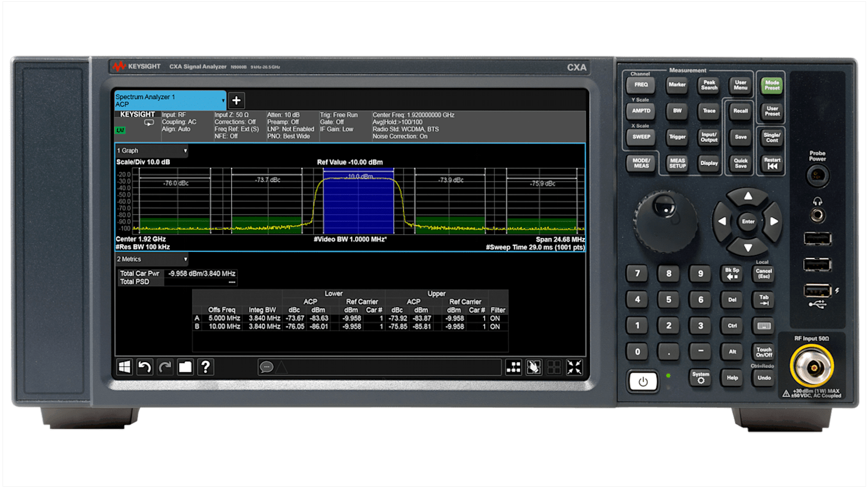Image resolution: width=868 pixels, height=488 pixels.
Task: Open the Spectrum Analyzer 1 ACP dropdown
Action: click(x=171, y=100)
